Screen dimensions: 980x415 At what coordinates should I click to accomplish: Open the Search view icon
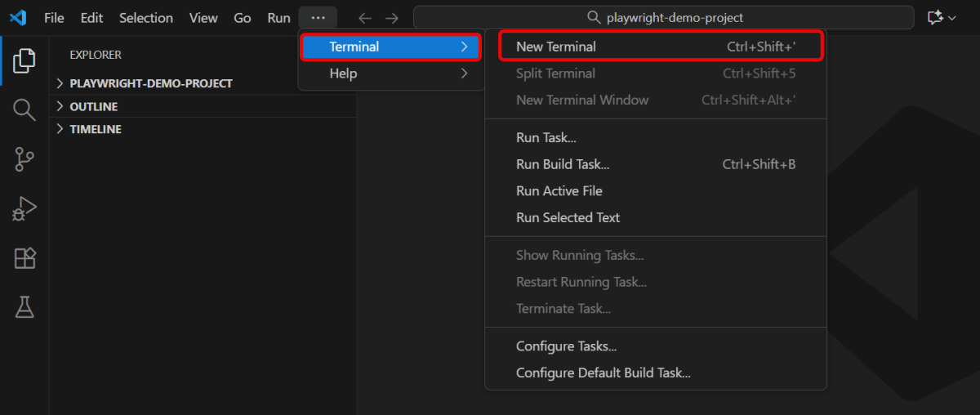(24, 110)
